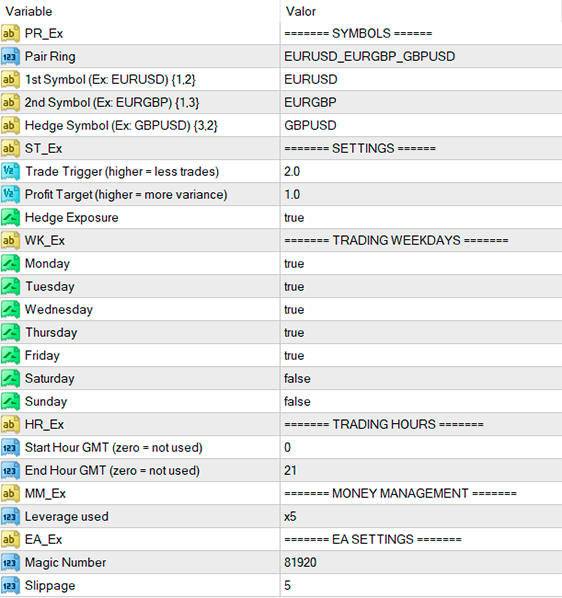Click the double icon beside Profit Target

(x=10, y=195)
